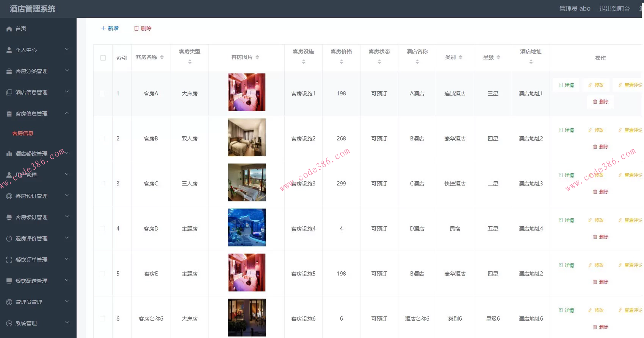The height and width of the screenshot is (338, 644).
Task: Click the briefcase icon beside 客房分类管理
Action: point(9,71)
